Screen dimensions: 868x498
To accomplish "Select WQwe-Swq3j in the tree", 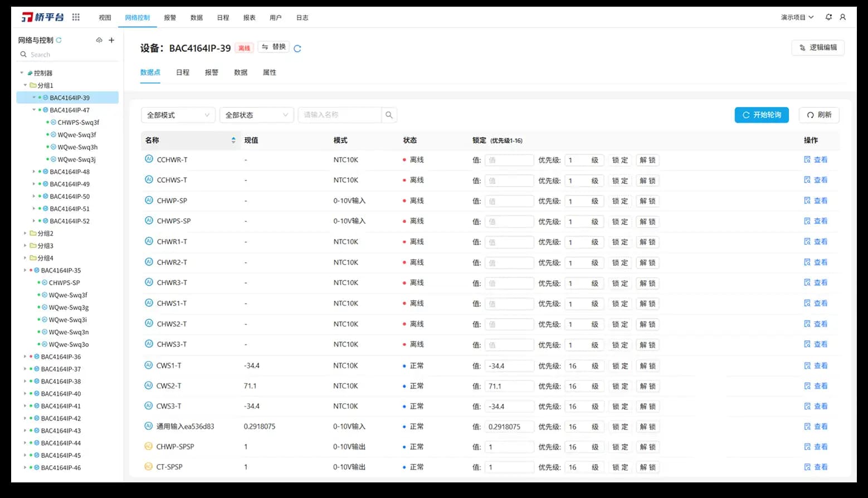I will tap(77, 159).
